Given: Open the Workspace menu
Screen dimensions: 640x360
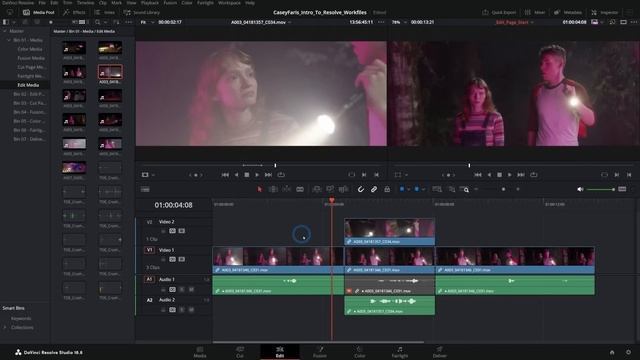Looking at the screenshot, I should click(x=229, y=2).
